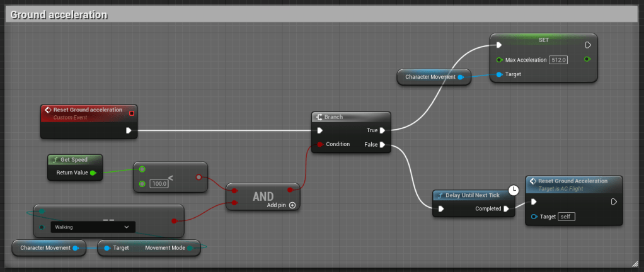Select the Ground acceleration comment title
The image size is (644, 272).
click(59, 14)
